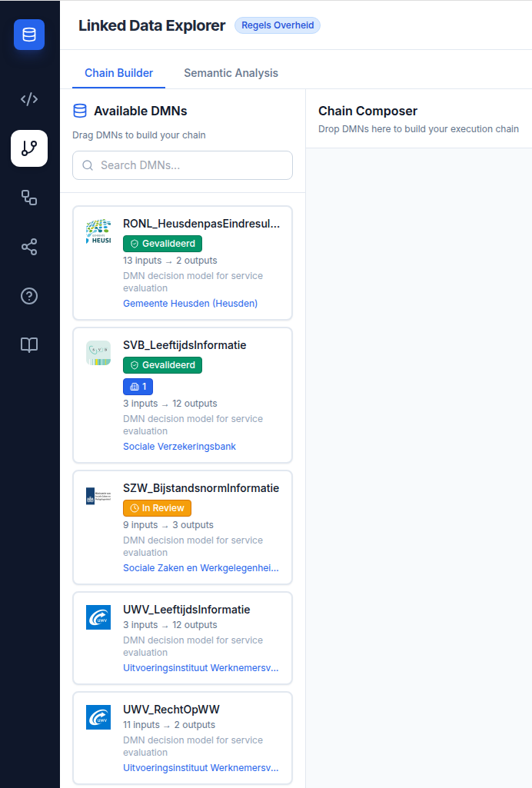Click the '11 inputs → 2 outputs' text
The image size is (532, 788).
click(169, 725)
